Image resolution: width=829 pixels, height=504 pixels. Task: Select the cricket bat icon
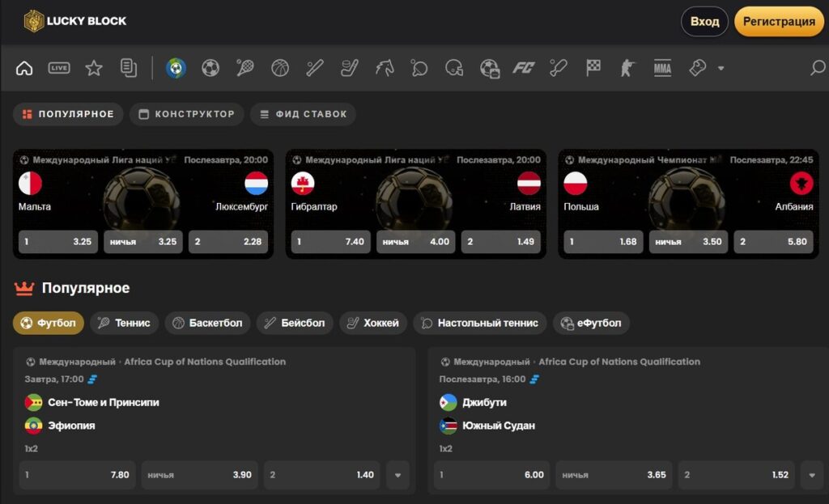[559, 68]
